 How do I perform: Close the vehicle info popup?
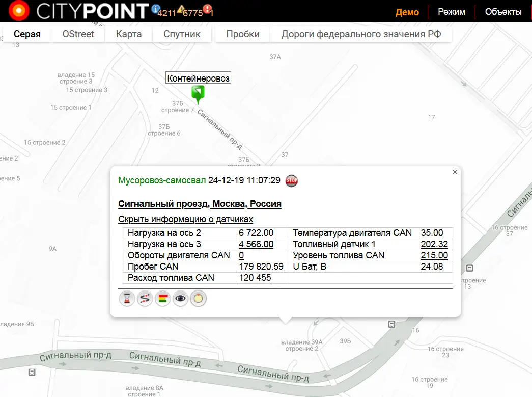pyautogui.click(x=455, y=172)
